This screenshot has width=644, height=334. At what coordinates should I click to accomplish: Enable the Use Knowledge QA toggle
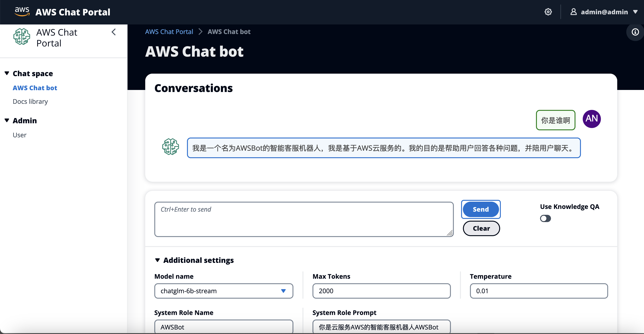pos(545,218)
